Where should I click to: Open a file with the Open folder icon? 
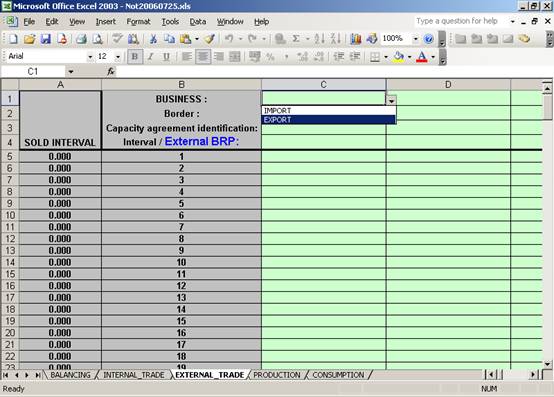30,39
